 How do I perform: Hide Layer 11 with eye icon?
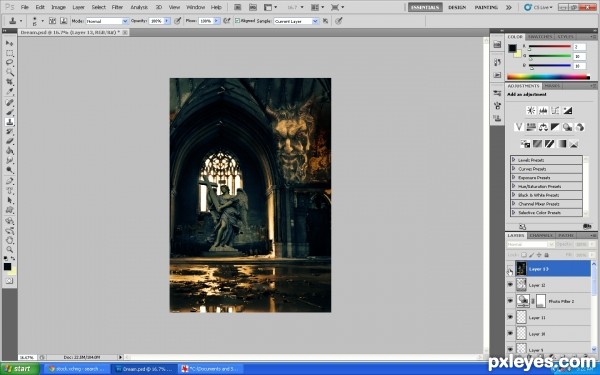pos(510,317)
